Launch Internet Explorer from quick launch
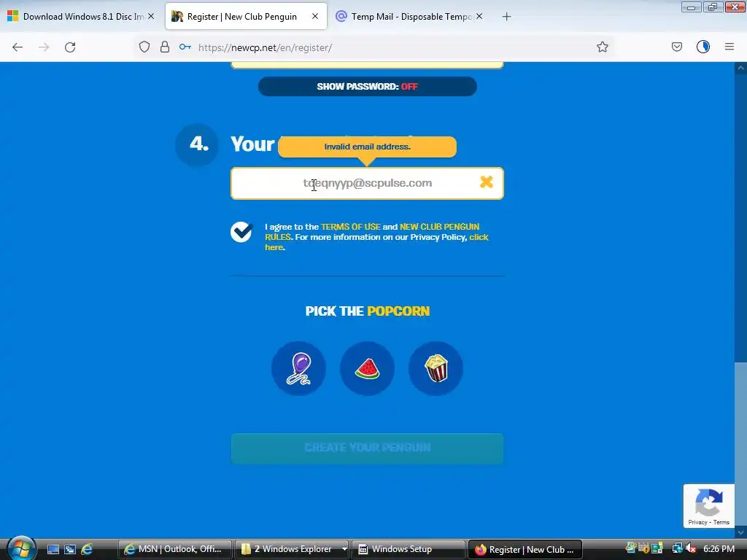 pos(87,549)
